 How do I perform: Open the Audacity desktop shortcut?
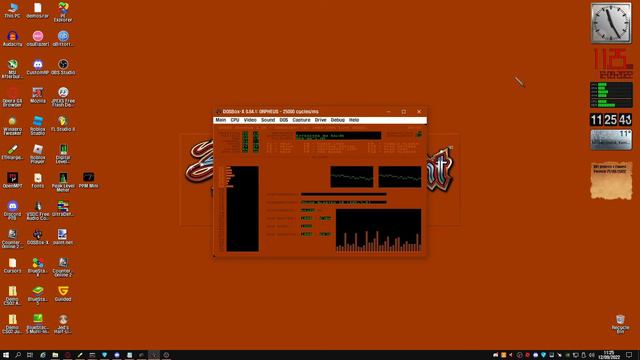pyautogui.click(x=12, y=38)
